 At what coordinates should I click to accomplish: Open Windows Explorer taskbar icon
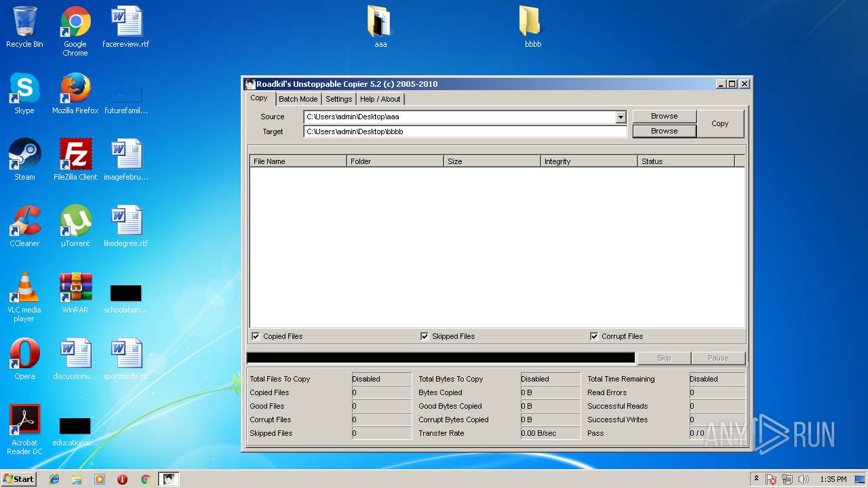pos(77,479)
